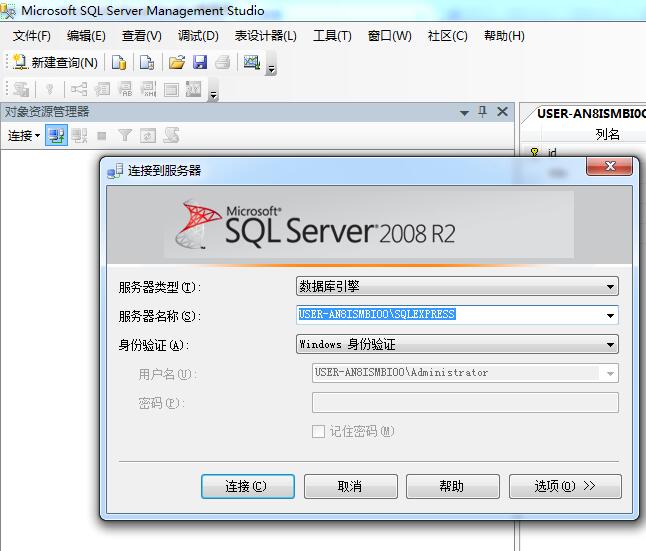Open the 表设计器(L) menu
Screen dimensions: 646x551
(266, 36)
